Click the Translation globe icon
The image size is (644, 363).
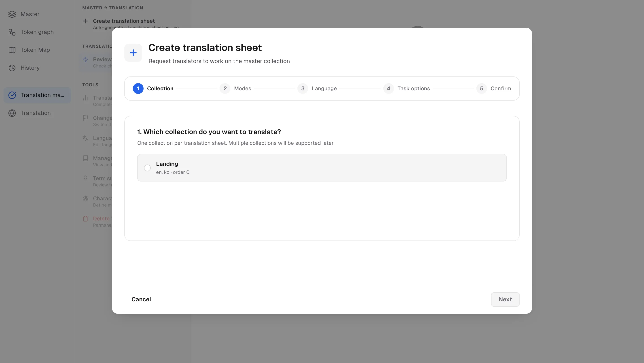tap(12, 113)
